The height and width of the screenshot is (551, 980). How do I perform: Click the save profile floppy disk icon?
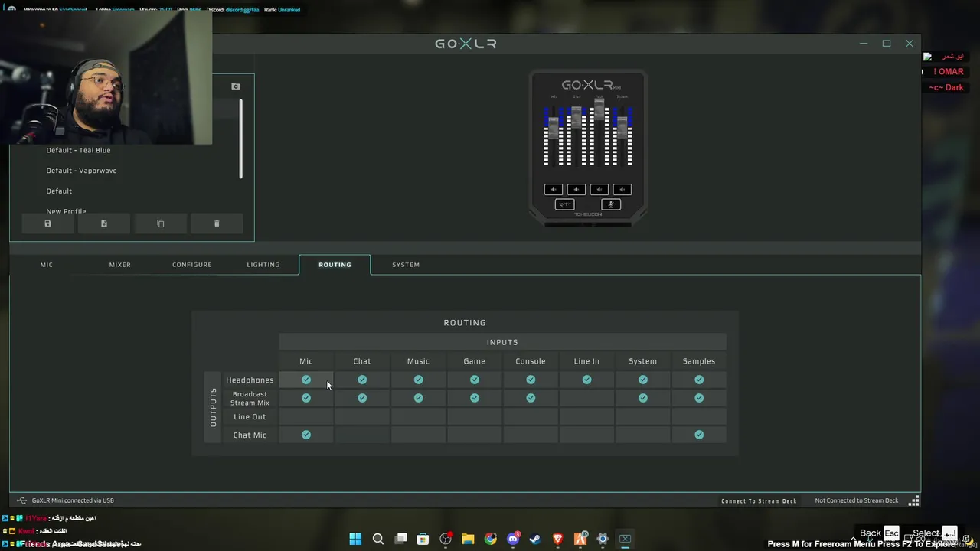point(47,223)
